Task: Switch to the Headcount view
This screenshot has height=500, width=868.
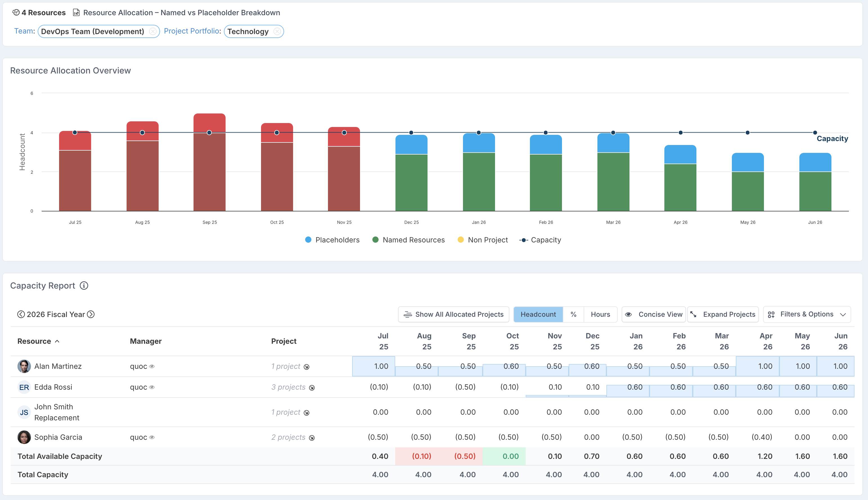Action: click(538, 314)
